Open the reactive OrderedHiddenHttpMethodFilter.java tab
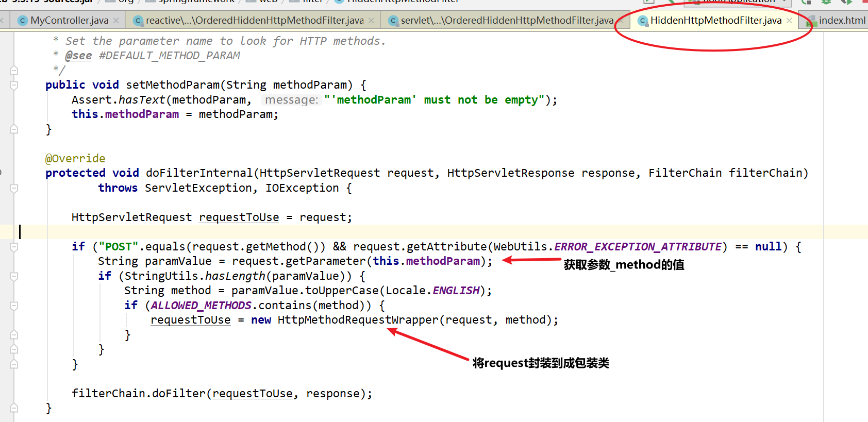Screen dimensions: 868x422 coord(255,21)
